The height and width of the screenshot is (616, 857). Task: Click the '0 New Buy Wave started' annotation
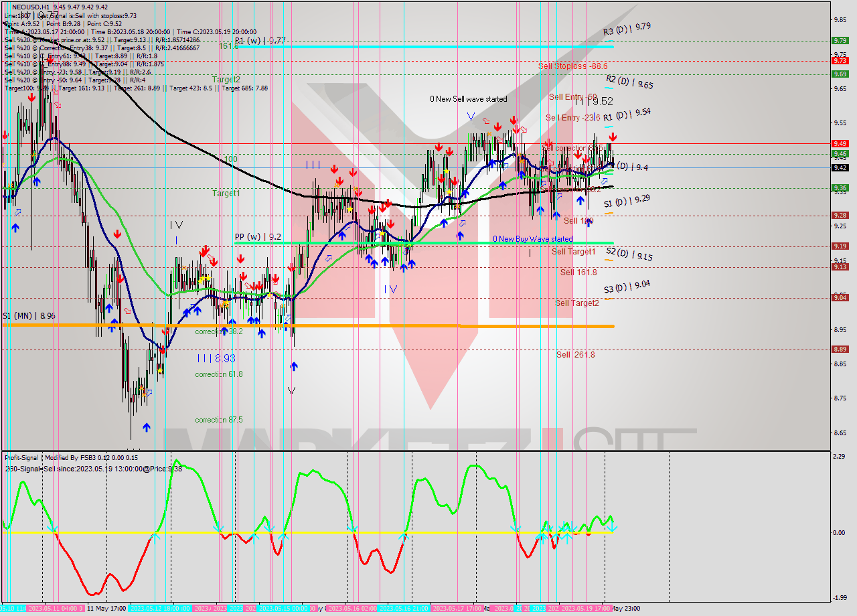tap(532, 239)
